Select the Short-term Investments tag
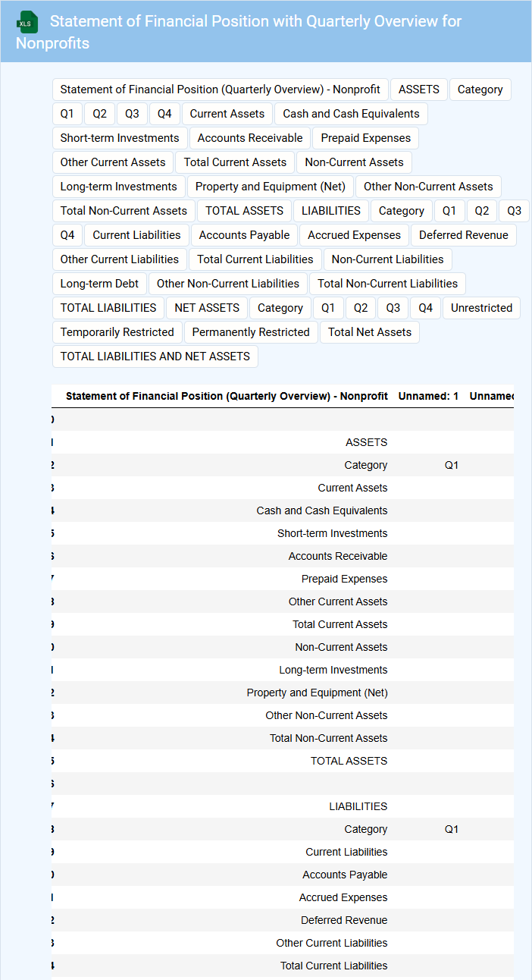The height and width of the screenshot is (980, 532). click(120, 138)
